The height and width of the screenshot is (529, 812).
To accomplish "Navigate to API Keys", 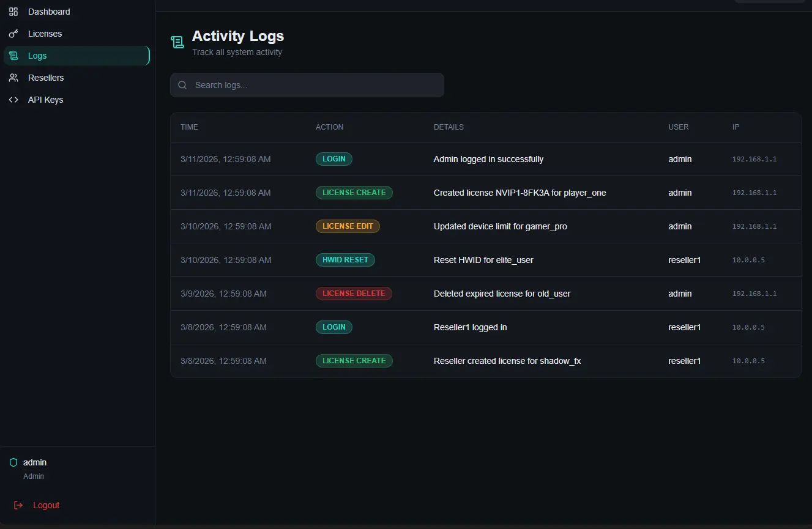I will [x=76, y=100].
